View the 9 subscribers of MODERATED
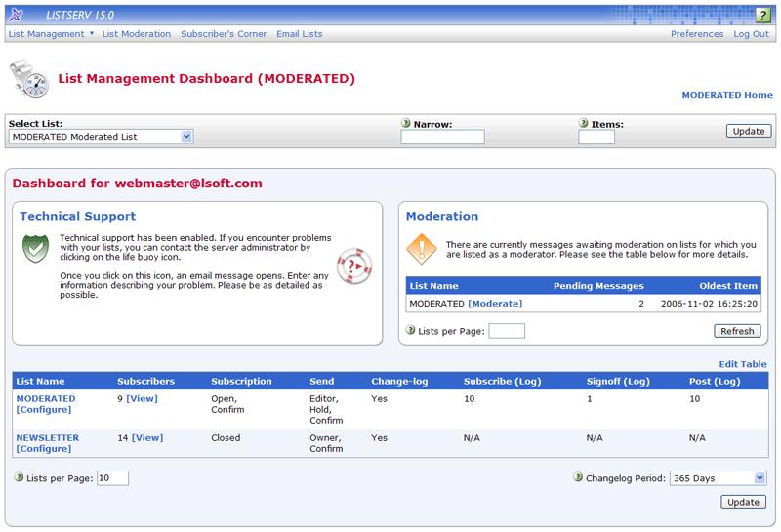Screen dimensions: 781x532 click(x=142, y=398)
